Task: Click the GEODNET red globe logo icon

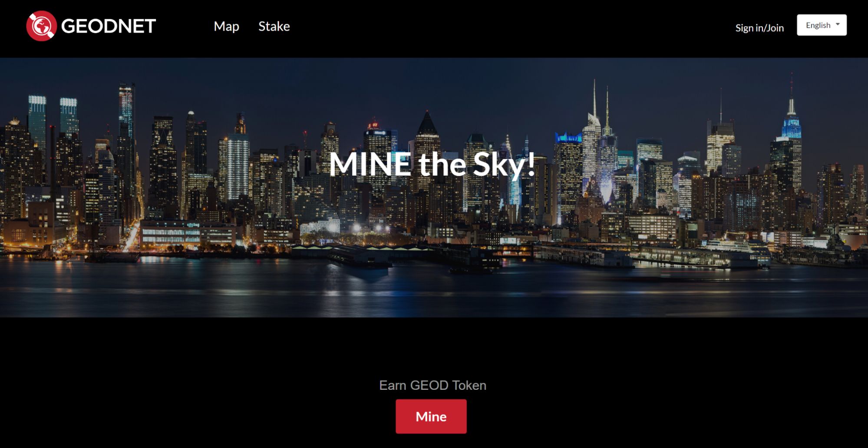Action: [41, 26]
